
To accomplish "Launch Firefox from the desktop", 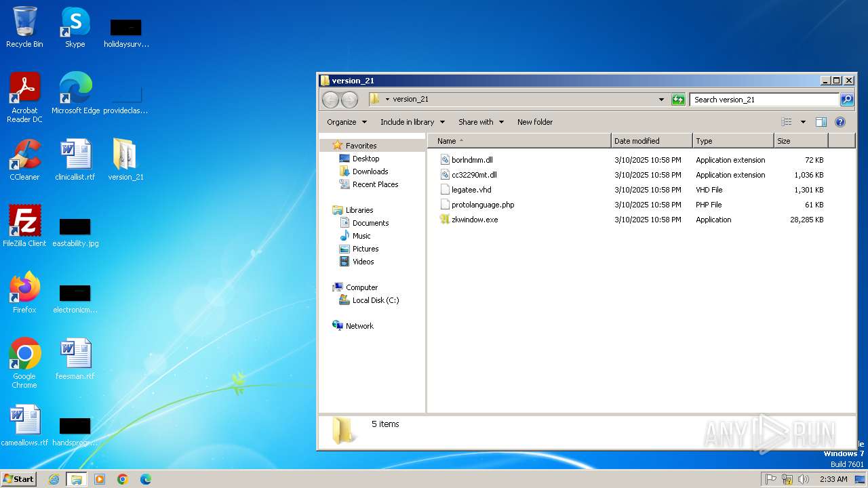I will point(24,293).
